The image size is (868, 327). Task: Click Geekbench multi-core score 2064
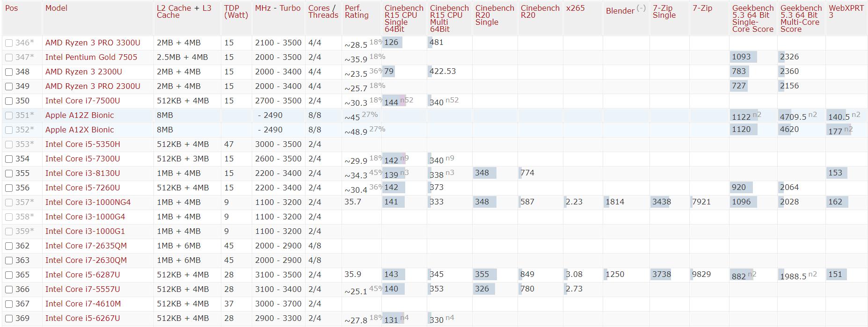789,188
